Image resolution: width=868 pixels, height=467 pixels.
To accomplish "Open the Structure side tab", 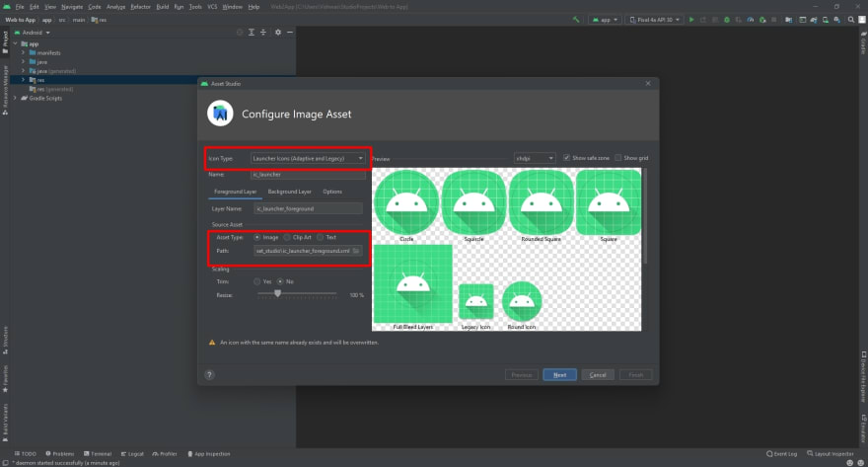I will [5, 341].
